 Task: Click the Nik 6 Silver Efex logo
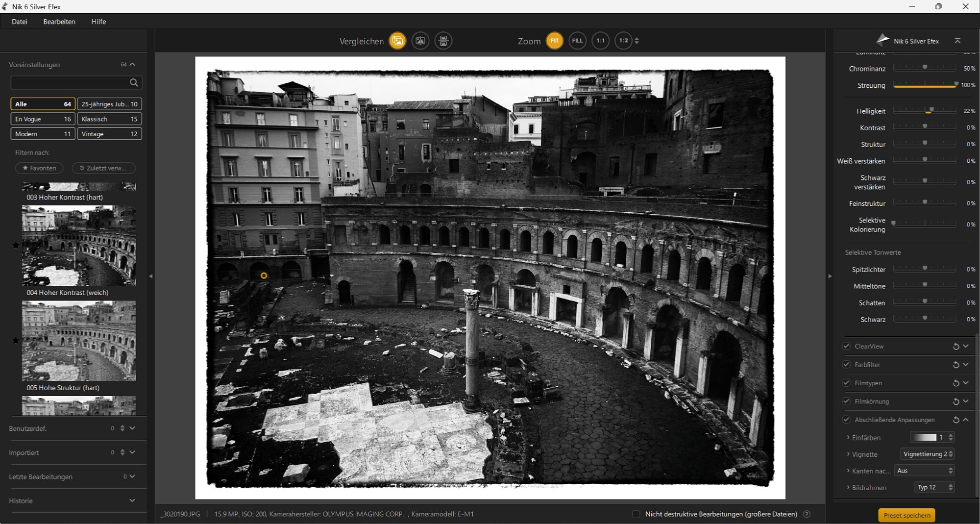[x=882, y=40]
